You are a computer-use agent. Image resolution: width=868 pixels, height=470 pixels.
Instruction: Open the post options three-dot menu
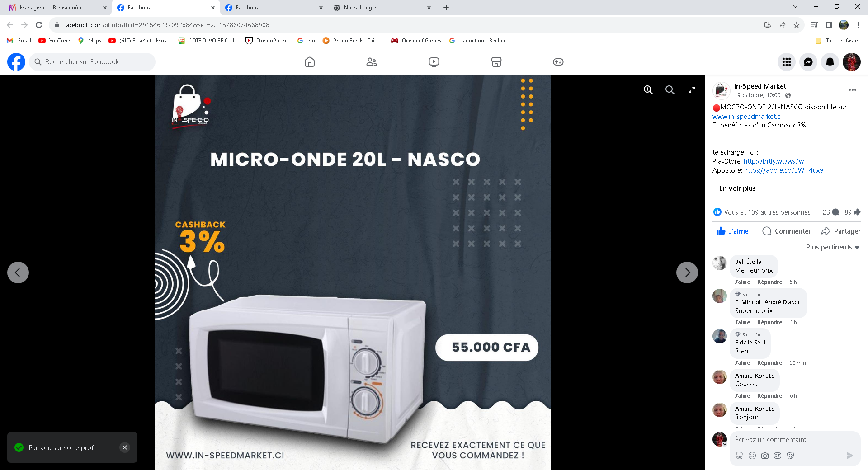(853, 90)
